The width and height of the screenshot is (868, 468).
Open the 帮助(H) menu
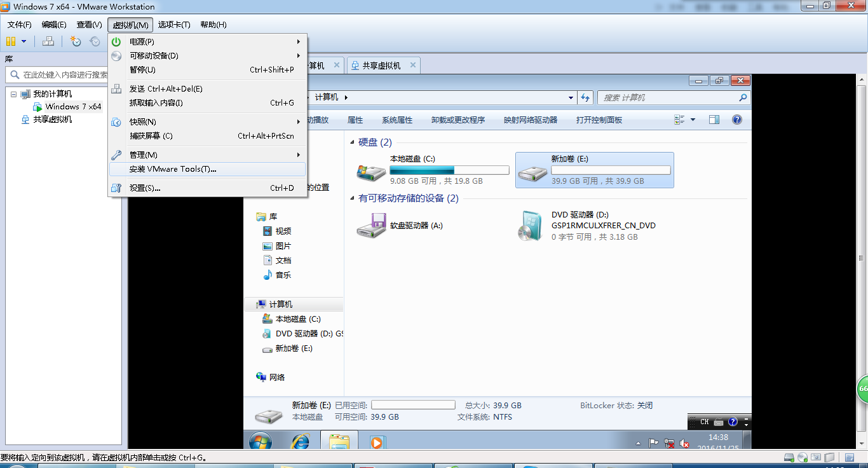pyautogui.click(x=213, y=25)
